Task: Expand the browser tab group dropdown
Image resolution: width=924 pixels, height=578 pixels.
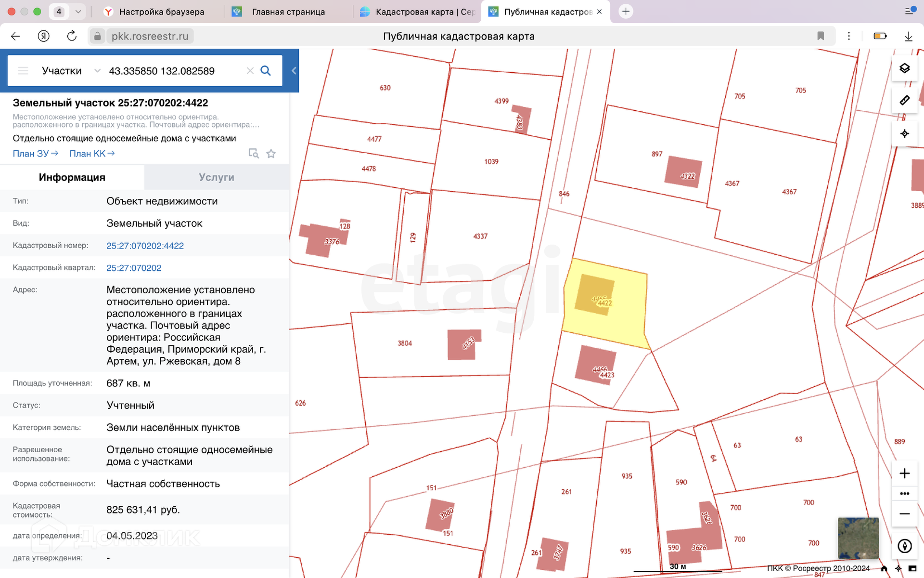Action: [78, 12]
